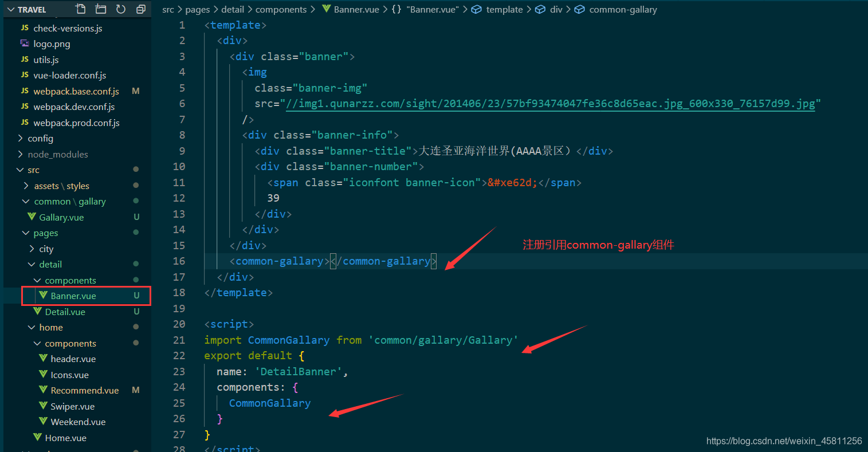This screenshot has height=452, width=868.
Task: Open header.vue file
Action: (x=73, y=359)
